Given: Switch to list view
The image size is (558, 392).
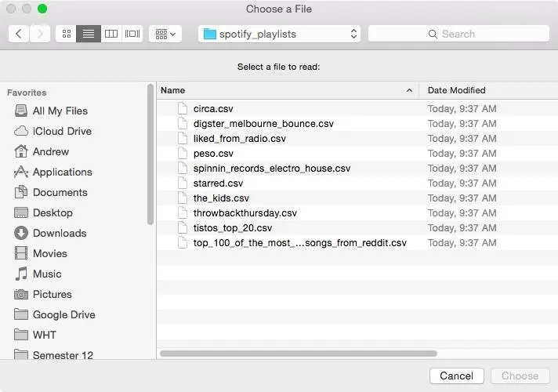Looking at the screenshot, I should [89, 34].
